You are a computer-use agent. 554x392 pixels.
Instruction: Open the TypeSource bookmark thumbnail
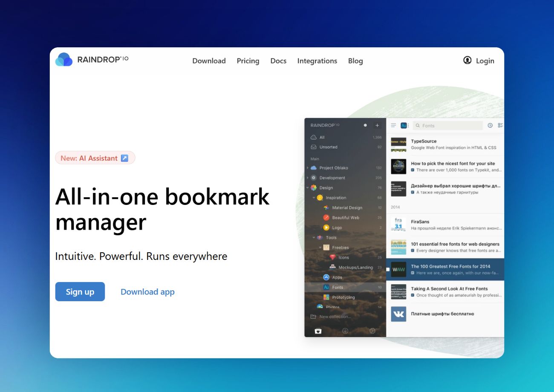(398, 144)
